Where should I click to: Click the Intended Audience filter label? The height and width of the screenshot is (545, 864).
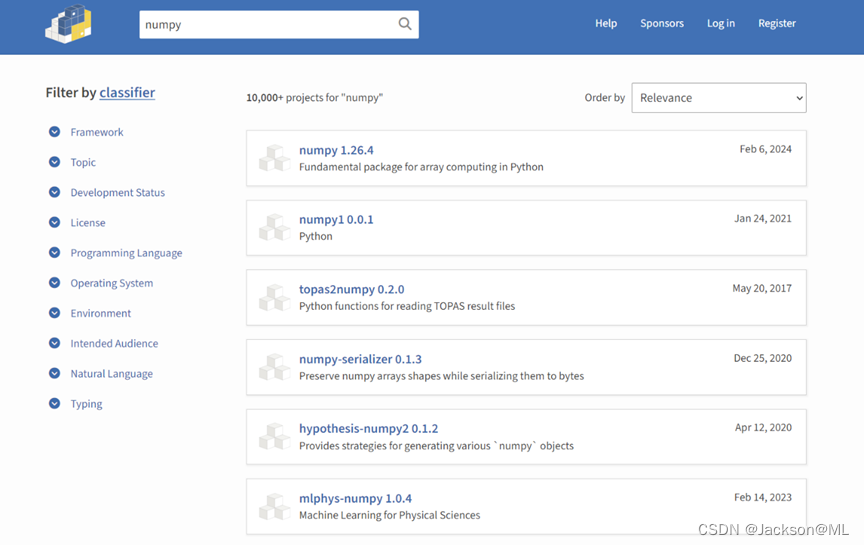(114, 343)
